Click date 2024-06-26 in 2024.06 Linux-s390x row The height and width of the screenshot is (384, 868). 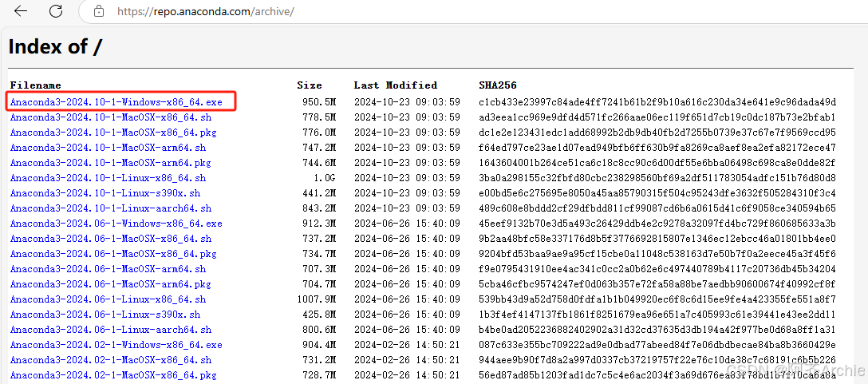click(x=381, y=315)
